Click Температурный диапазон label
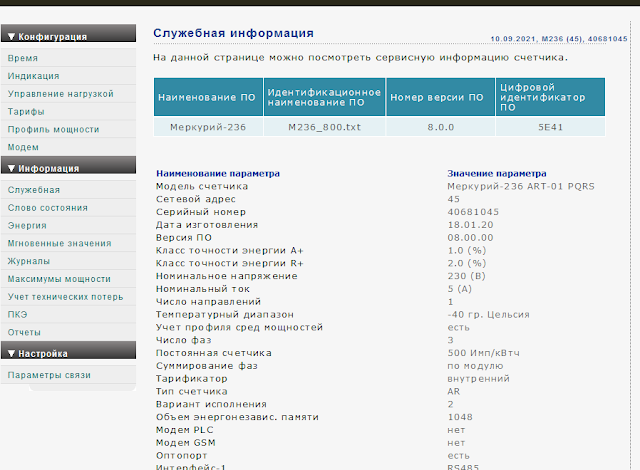 coord(225,315)
